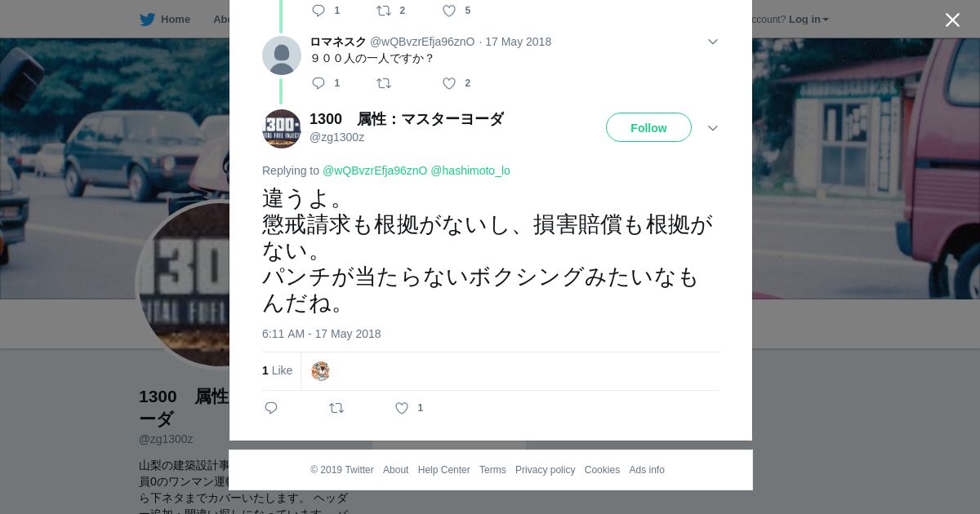This screenshot has width=980, height=514.
Task: Open the Twitter bird Home icon
Action: tap(147, 19)
